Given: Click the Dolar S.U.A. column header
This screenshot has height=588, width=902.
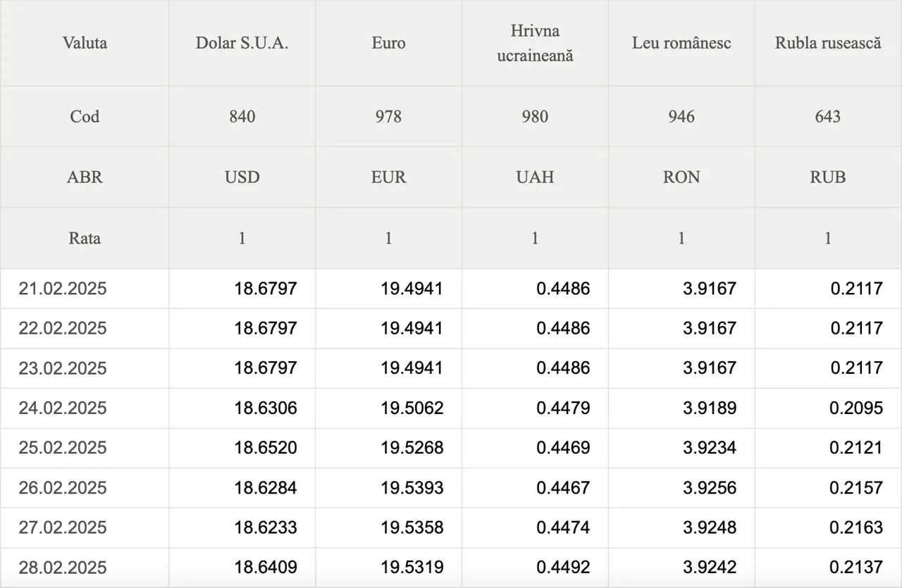Looking at the screenshot, I should click(242, 43).
